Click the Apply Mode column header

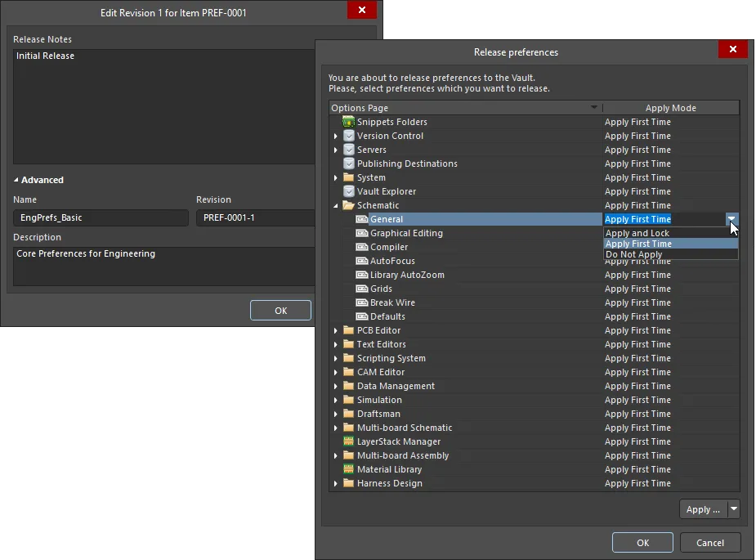coord(671,108)
